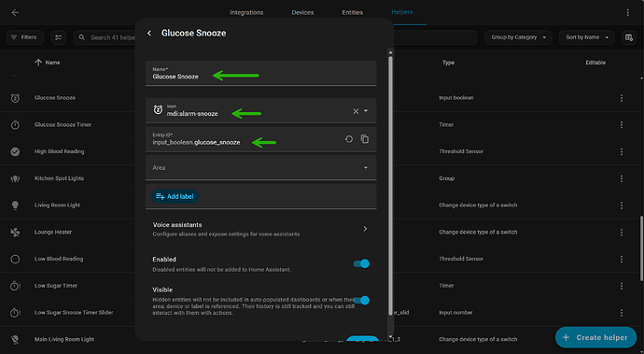Click the Lounge Heater fan icon
Screen dimensions: 644x354
15,233
